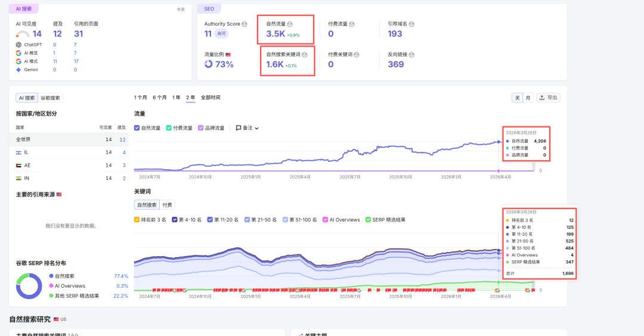Click the US flag beside 主要的引用来源
Viewport: 644px width, 336px height.
click(59, 194)
